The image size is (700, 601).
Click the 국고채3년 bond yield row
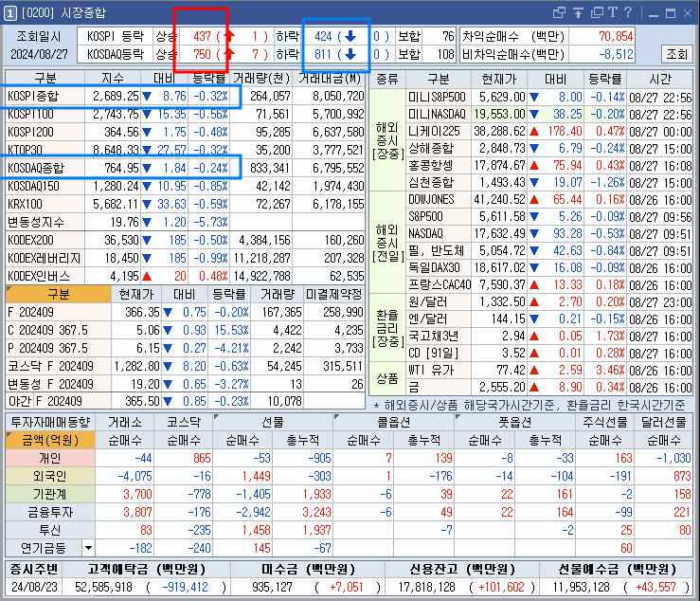click(x=549, y=336)
